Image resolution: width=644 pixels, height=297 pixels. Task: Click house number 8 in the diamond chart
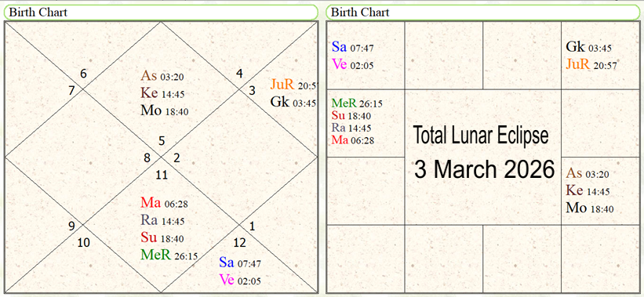(x=147, y=158)
